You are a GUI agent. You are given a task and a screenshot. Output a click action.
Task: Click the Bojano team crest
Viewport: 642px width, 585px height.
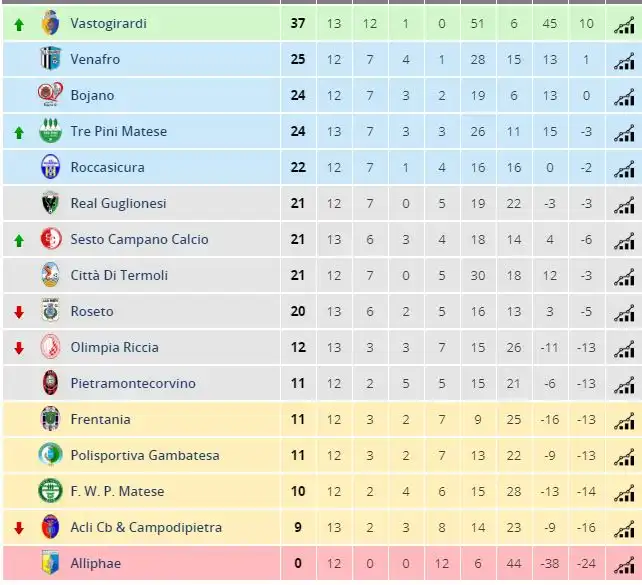[x=50, y=95]
